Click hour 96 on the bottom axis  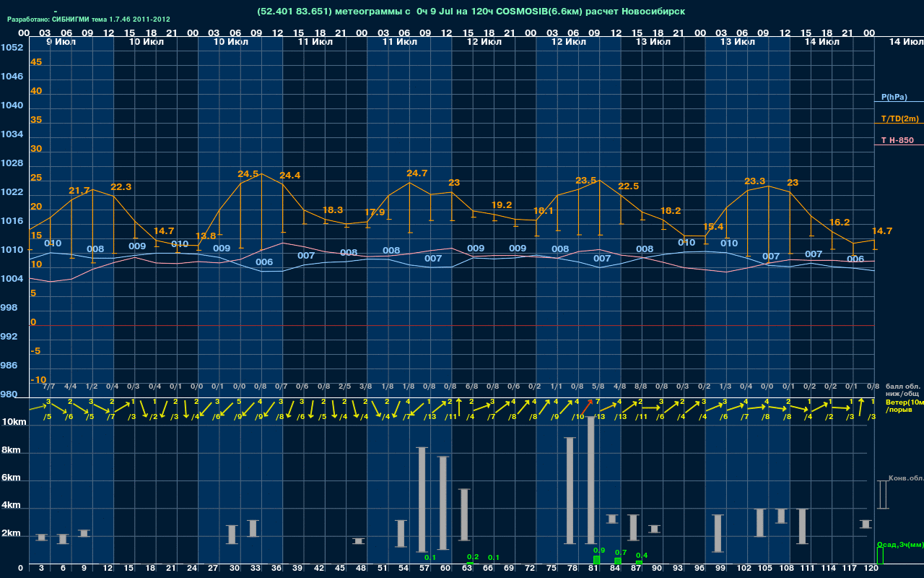coord(699,569)
